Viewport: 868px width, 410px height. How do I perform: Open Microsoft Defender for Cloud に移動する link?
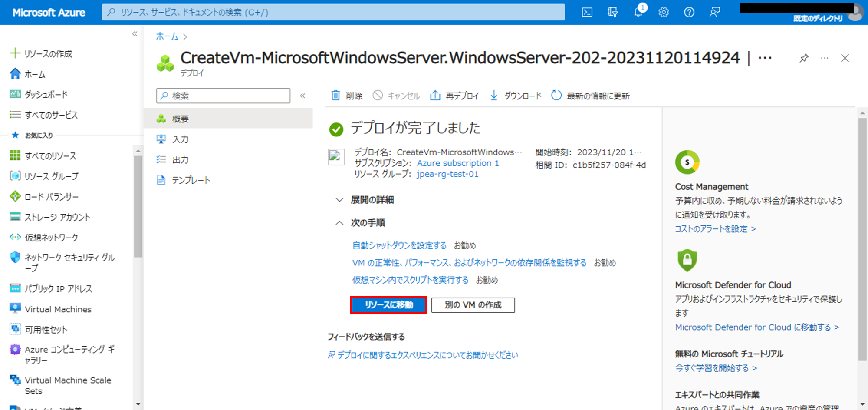click(x=757, y=327)
